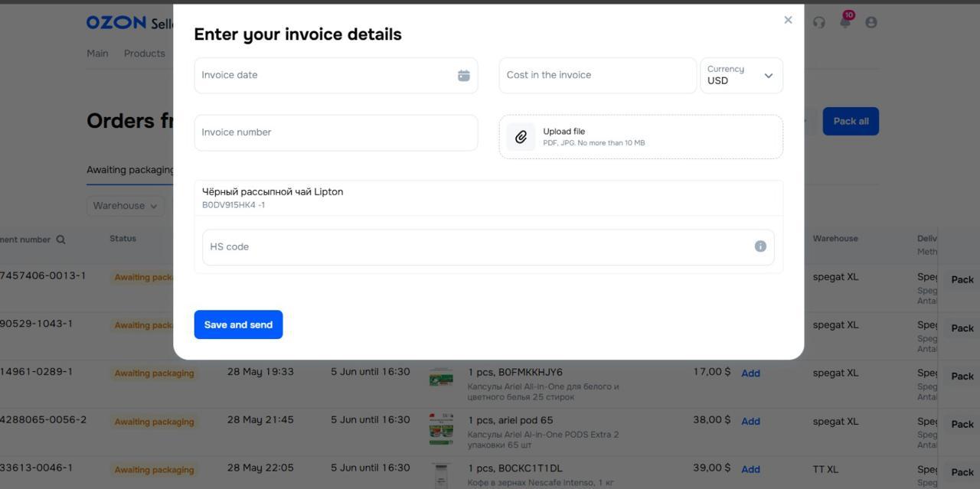Click Pack for order 14961-0289-1
The image size is (980, 489).
[962, 377]
